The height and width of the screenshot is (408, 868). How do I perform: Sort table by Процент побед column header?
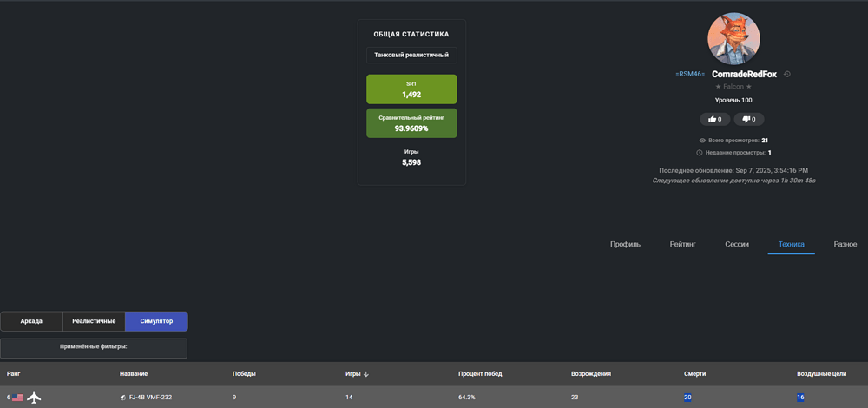[x=480, y=373]
